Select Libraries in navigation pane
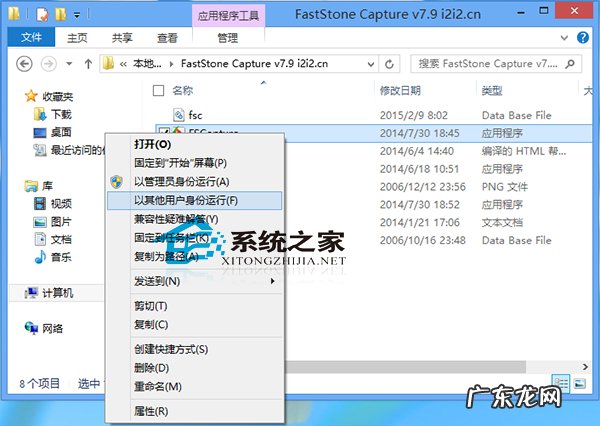The width and height of the screenshot is (600, 426). [x=39, y=186]
